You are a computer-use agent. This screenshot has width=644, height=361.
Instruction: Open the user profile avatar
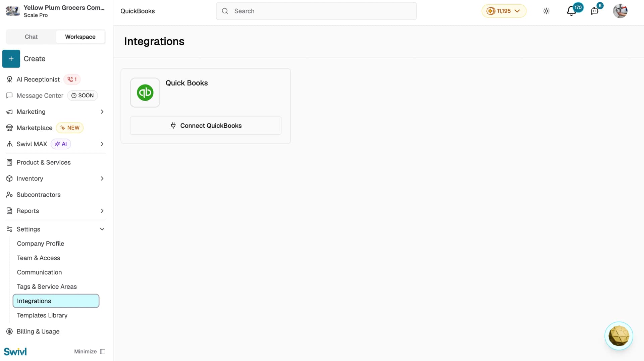point(620,11)
